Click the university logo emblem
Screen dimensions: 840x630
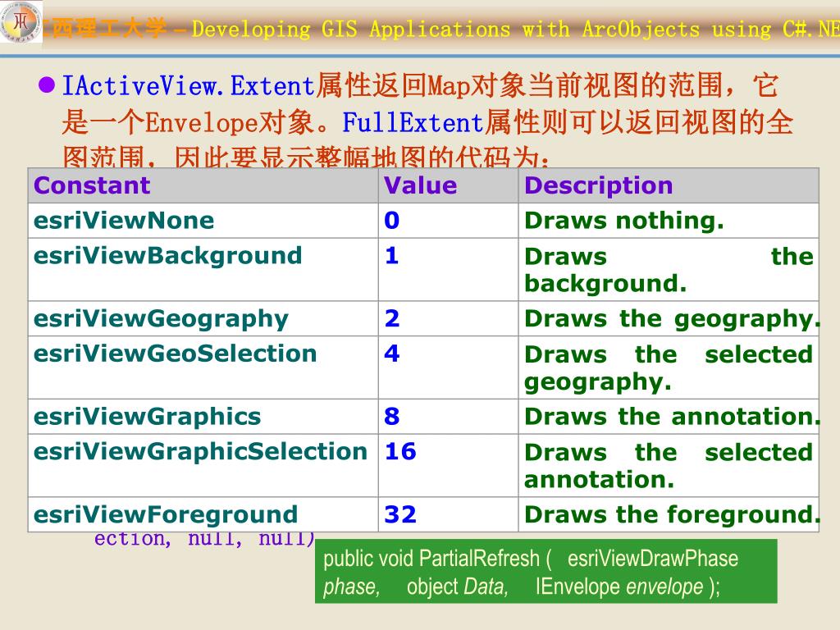pyautogui.click(x=21, y=22)
